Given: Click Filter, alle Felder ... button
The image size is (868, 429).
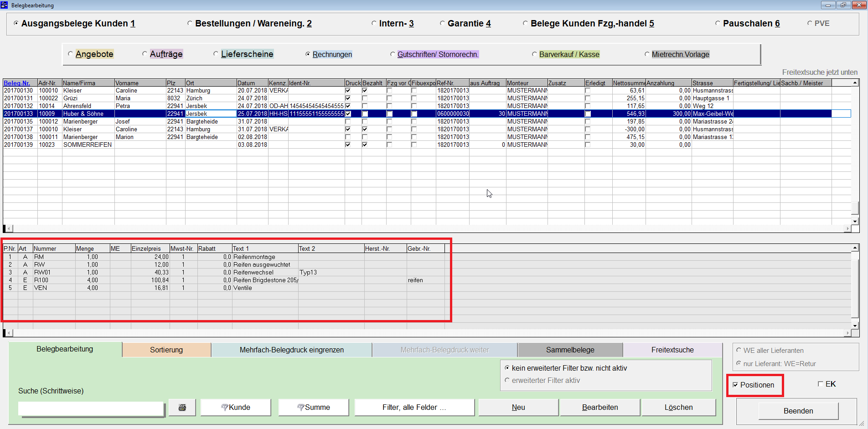Looking at the screenshot, I should coord(414,407).
